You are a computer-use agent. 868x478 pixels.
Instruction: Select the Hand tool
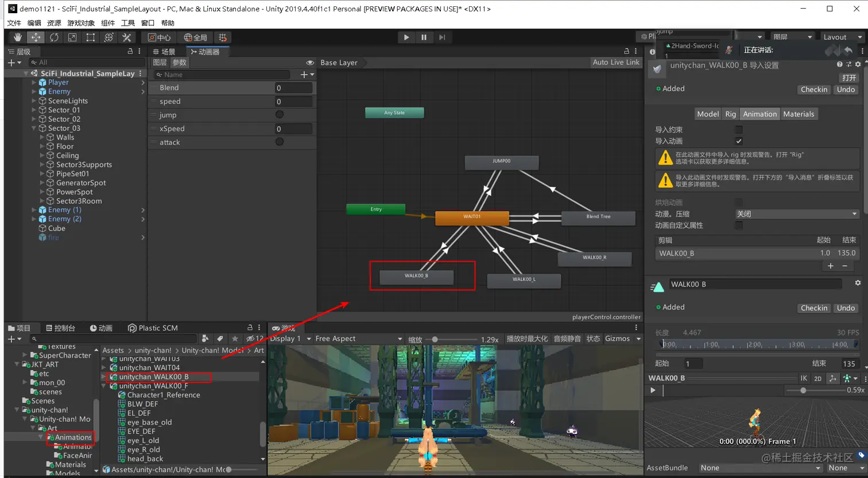[18, 37]
